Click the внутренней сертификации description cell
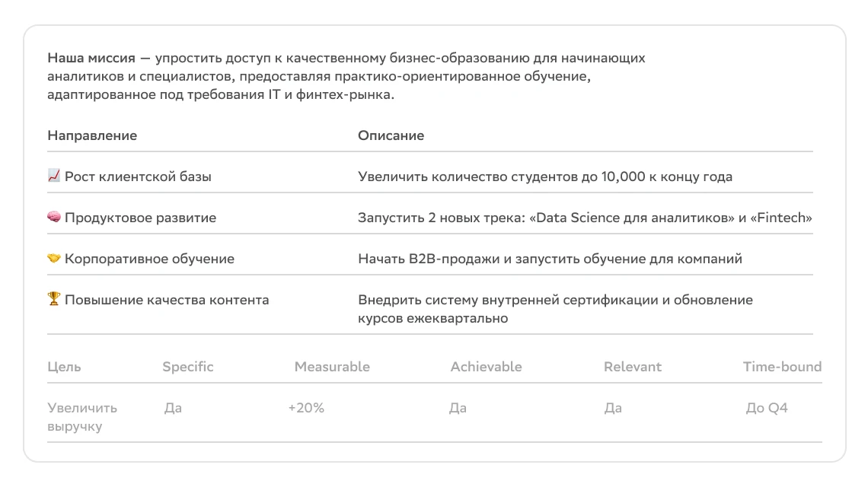The image size is (868, 487). (555, 309)
